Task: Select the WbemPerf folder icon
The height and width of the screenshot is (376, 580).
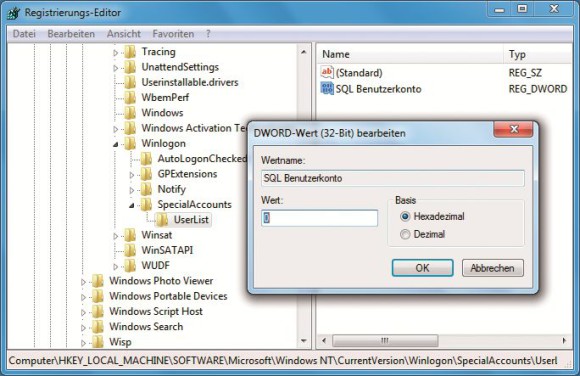Action: coord(129,97)
